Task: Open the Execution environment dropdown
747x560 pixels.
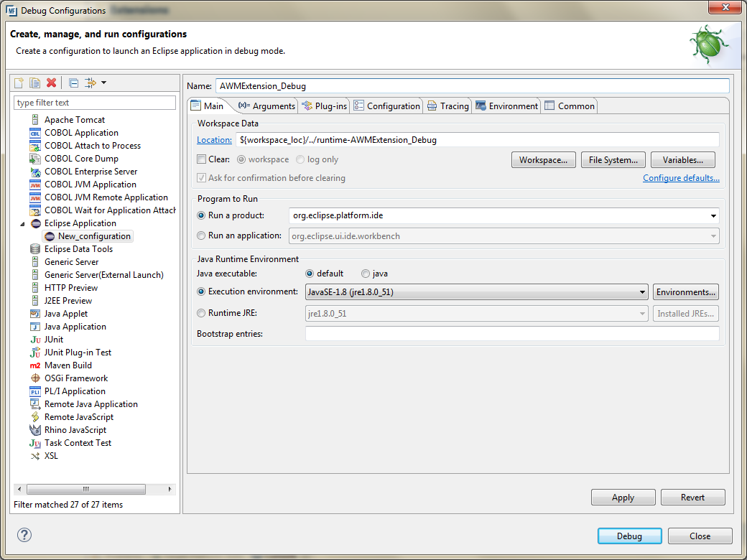Action: tap(644, 292)
